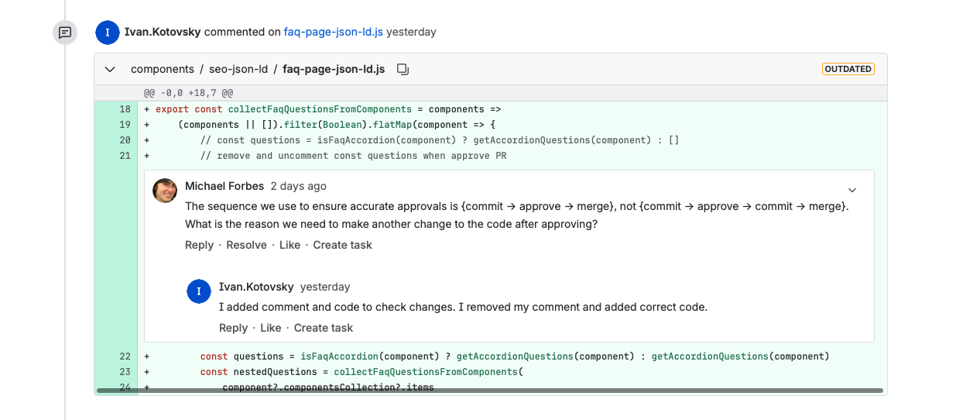The width and height of the screenshot is (980, 420).
Task: Like Ivan.Kotovsky's reply
Action: click(x=271, y=328)
